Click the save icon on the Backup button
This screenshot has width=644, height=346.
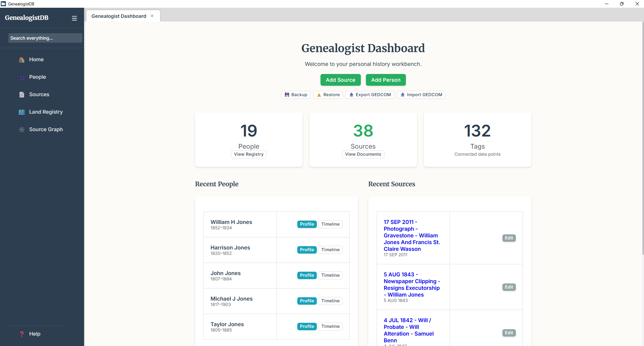coord(287,95)
